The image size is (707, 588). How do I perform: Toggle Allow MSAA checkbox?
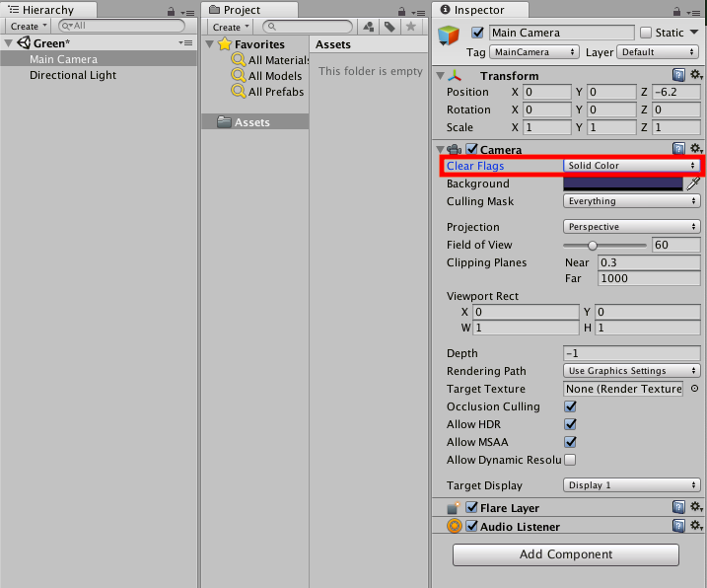tap(570, 442)
